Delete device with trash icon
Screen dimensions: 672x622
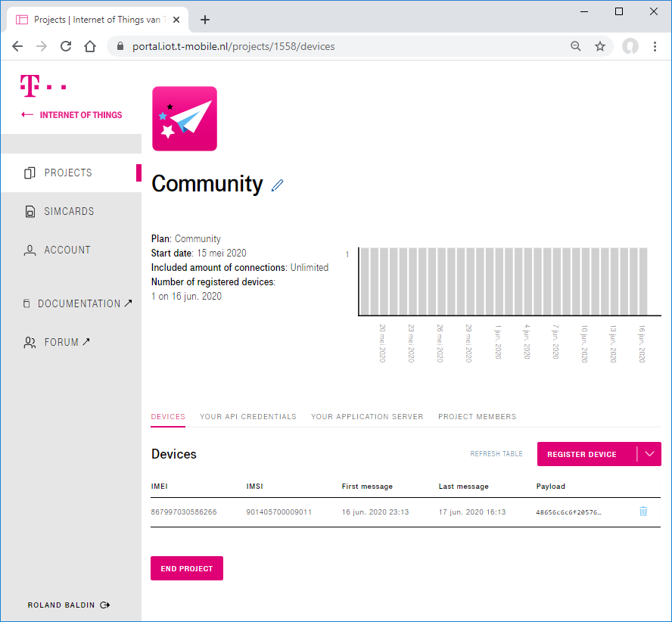coord(643,511)
